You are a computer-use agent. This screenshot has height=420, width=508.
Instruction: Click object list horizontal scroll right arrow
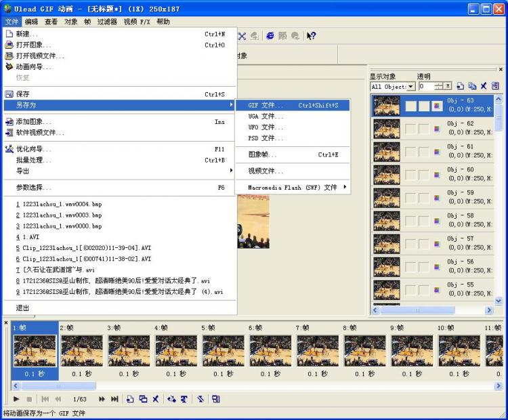[489, 310]
